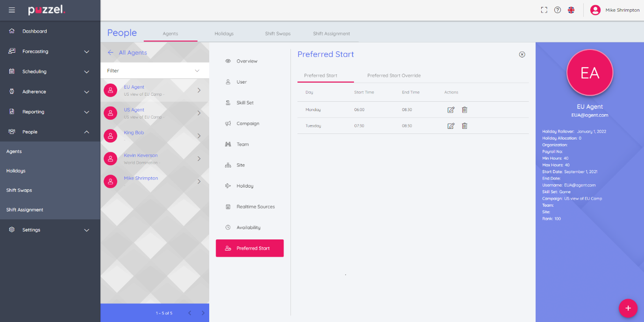Select Availability in agent menu

(x=248, y=228)
